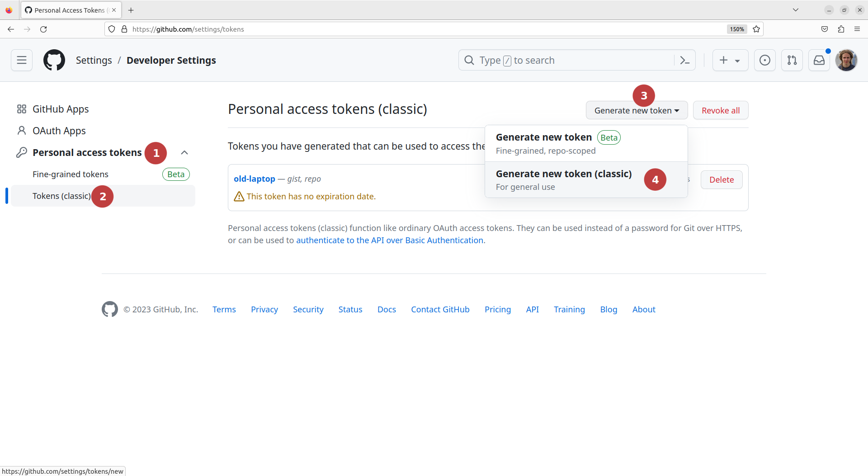Open Pricing footer link

(498, 309)
